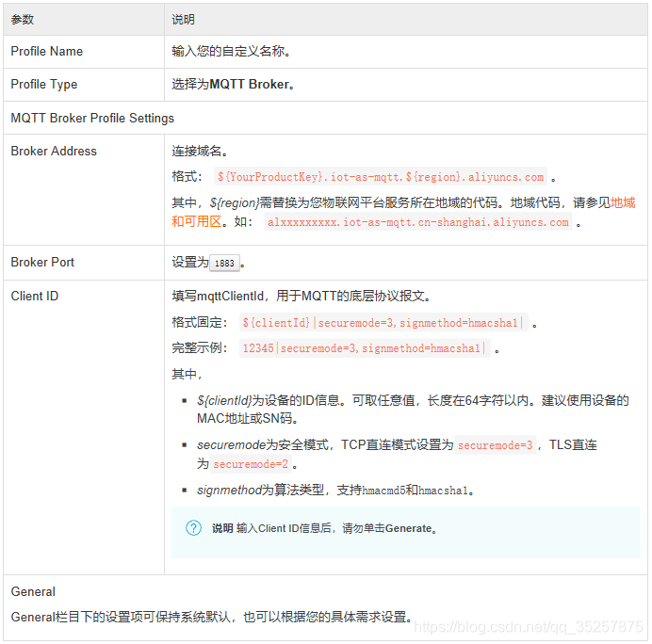Click the ${clientId} device ID bullet text
The height and width of the screenshot is (644, 652).
click(413, 410)
